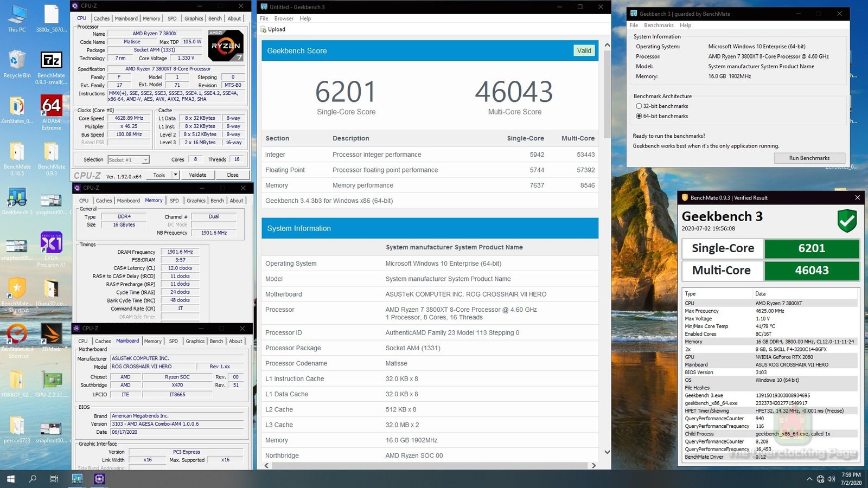
Task: Select the 32-bit benchmarks radio option
Action: [x=639, y=106]
